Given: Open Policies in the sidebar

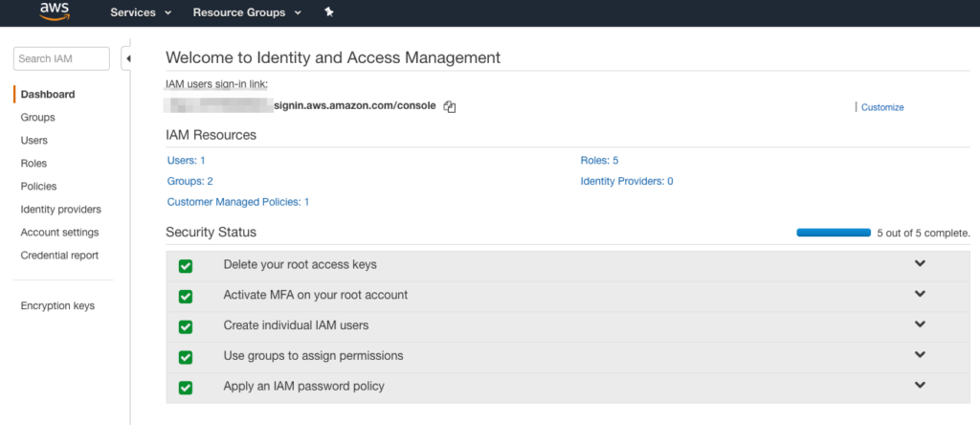Looking at the screenshot, I should (x=38, y=187).
